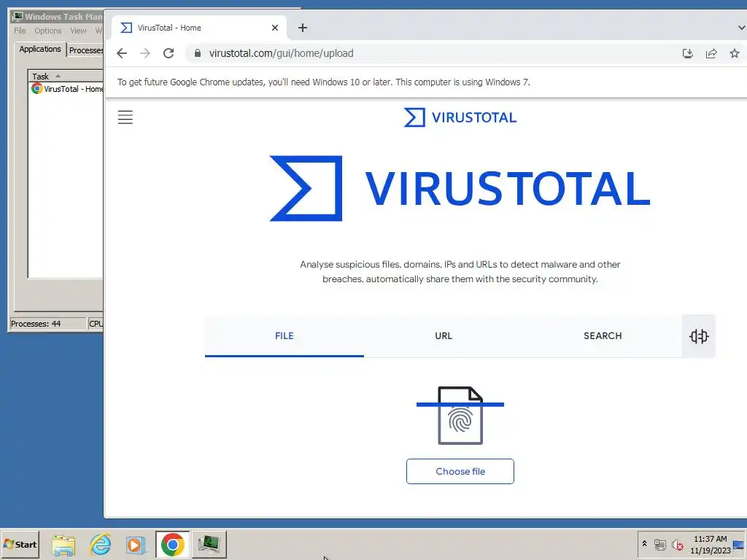
Task: Click Task Manager icon in taskbar
Action: [209, 545]
